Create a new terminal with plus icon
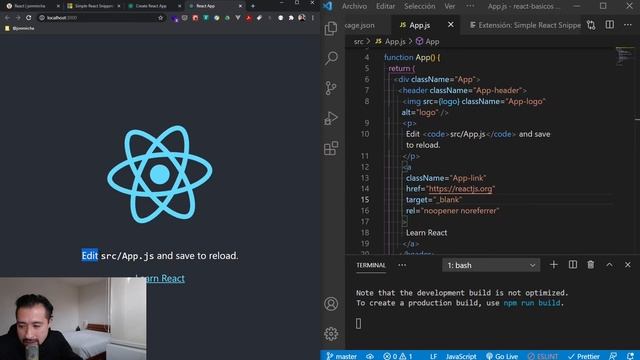 click(553, 265)
